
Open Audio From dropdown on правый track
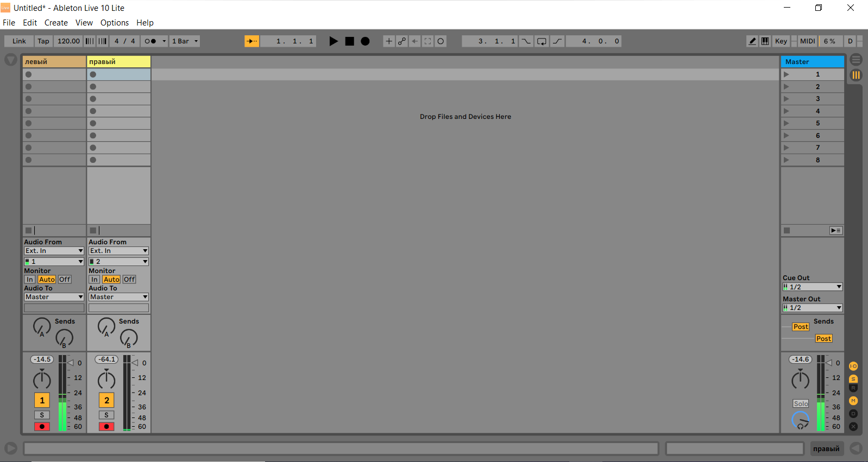coord(118,251)
